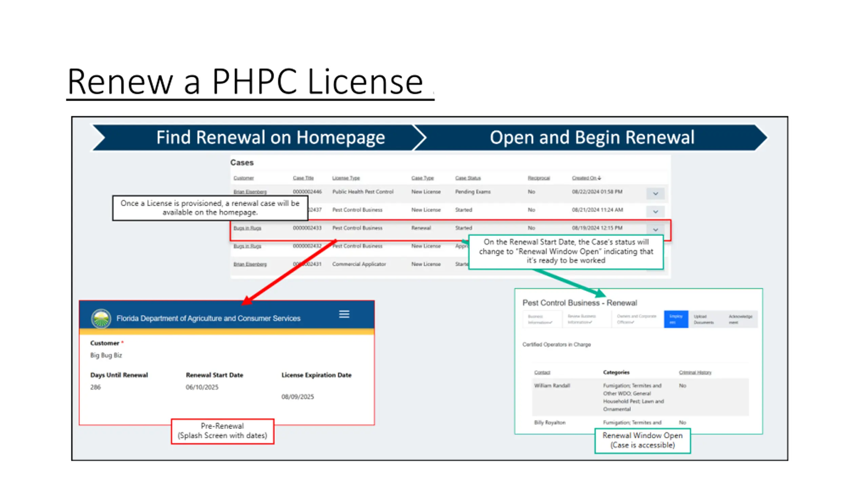Sort operators by Criminal History column
This screenshot has height=488, width=868.
pyautogui.click(x=695, y=372)
